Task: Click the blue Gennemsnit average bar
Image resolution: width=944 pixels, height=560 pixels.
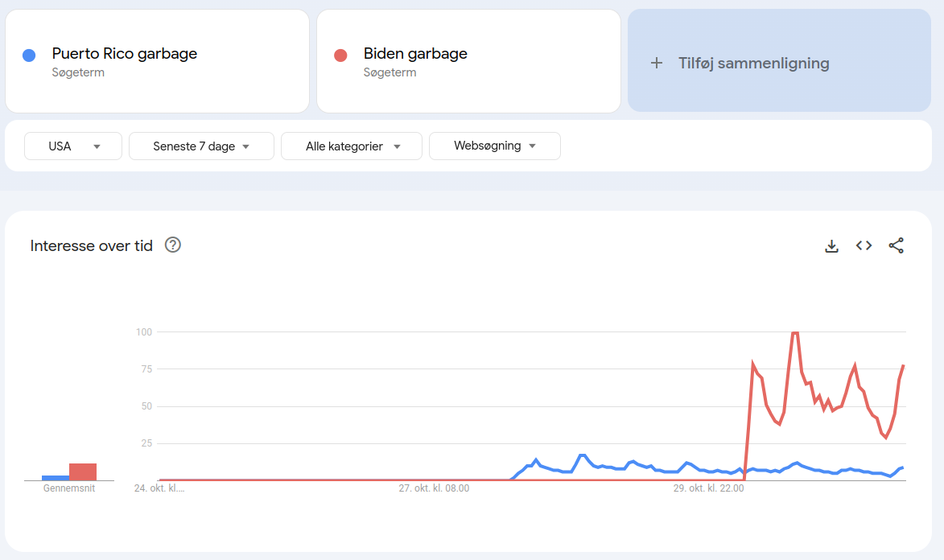Action: (x=56, y=478)
